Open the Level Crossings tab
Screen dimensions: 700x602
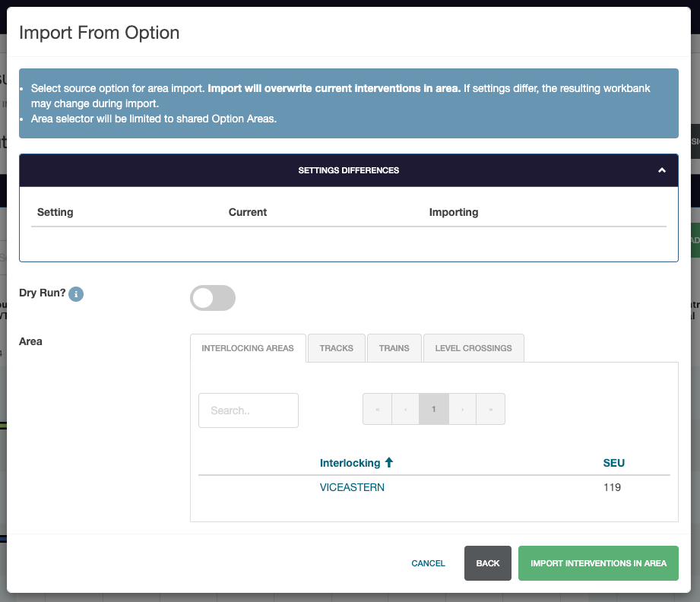click(x=474, y=348)
